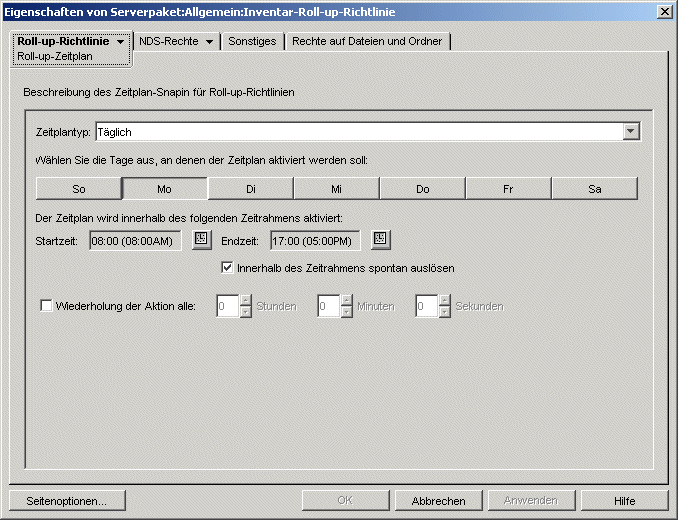Image resolution: width=678 pixels, height=520 pixels.
Task: Select the Sa day button
Action: point(595,189)
